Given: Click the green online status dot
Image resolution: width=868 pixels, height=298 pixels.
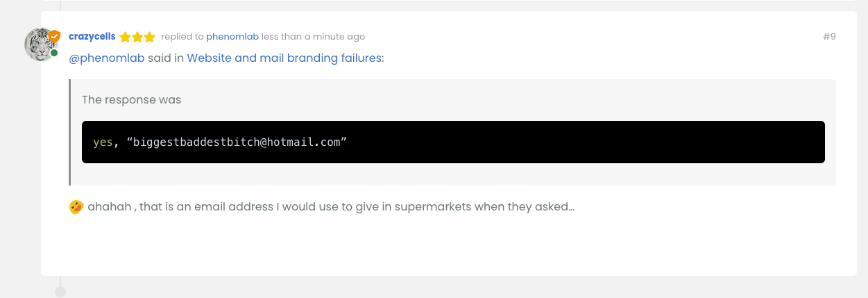Looking at the screenshot, I should pyautogui.click(x=54, y=53).
